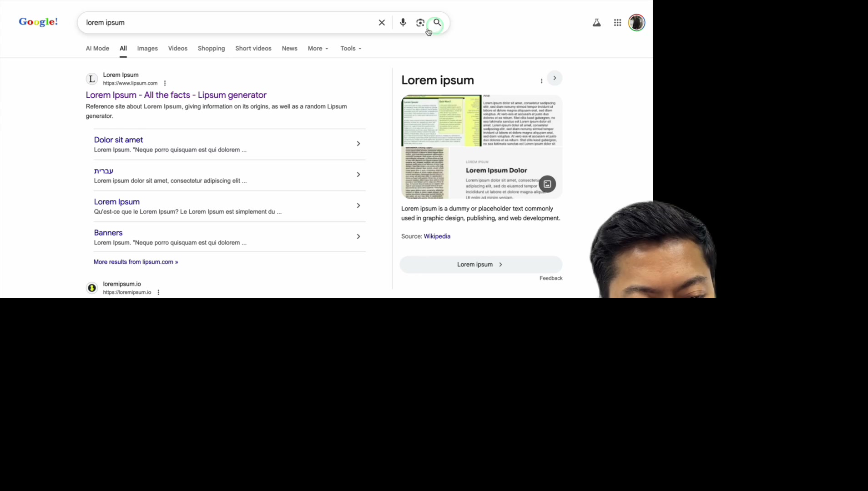The image size is (868, 491).
Task: Click the Lorem ipsum knowledge panel title
Action: pyautogui.click(x=437, y=80)
